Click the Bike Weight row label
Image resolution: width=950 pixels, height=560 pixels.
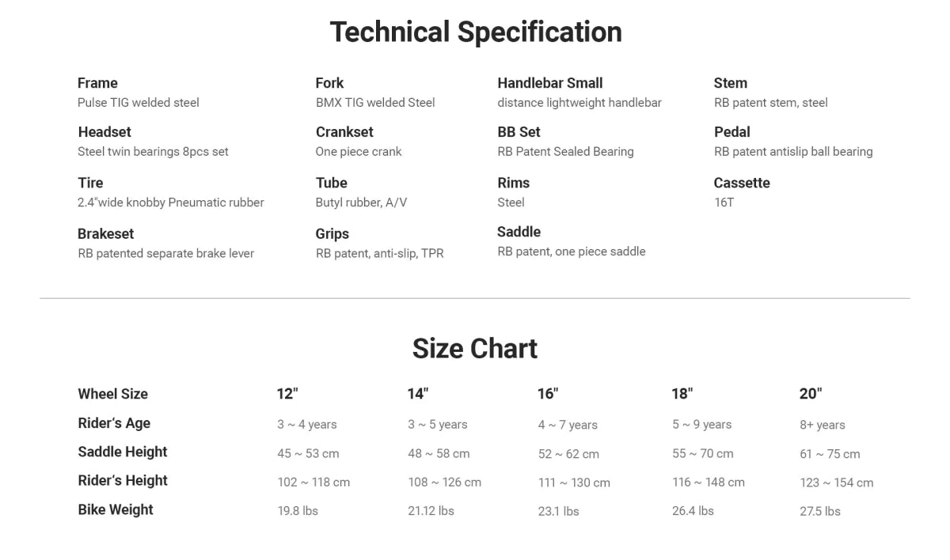click(116, 510)
